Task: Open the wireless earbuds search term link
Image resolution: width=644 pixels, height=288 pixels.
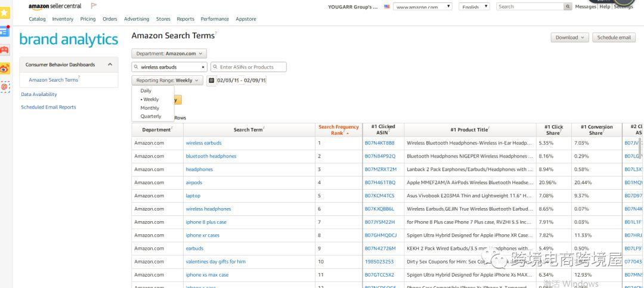Action: coord(204,143)
